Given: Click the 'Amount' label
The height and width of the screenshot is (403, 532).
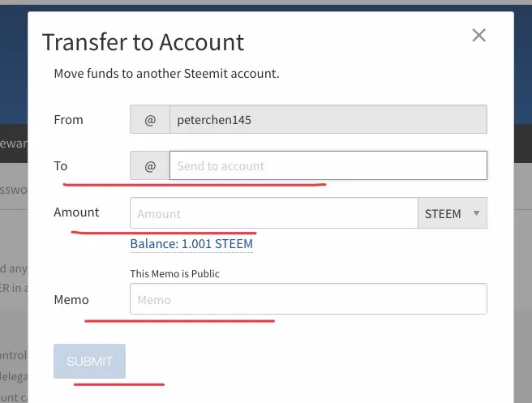Looking at the screenshot, I should (76, 212).
